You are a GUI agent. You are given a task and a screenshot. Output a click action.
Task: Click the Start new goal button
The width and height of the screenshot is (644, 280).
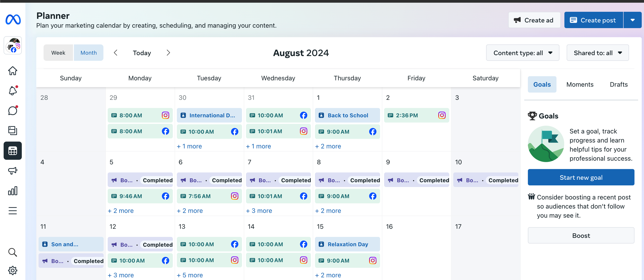pyautogui.click(x=581, y=177)
